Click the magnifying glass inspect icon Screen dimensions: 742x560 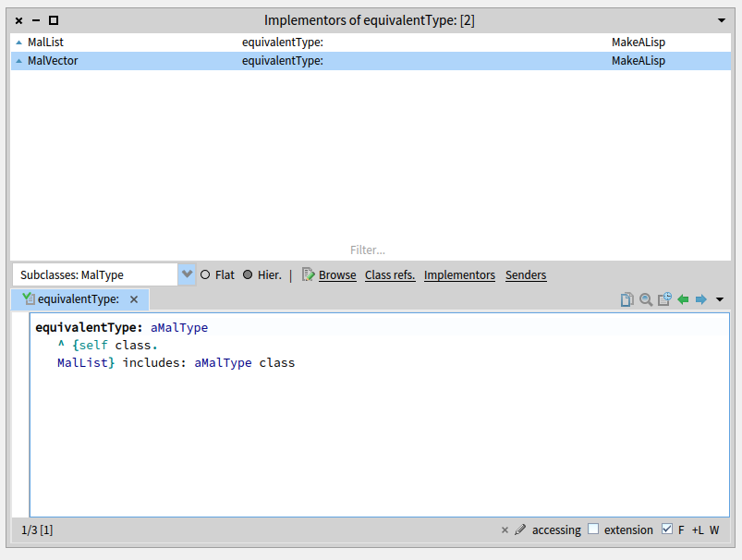click(646, 299)
